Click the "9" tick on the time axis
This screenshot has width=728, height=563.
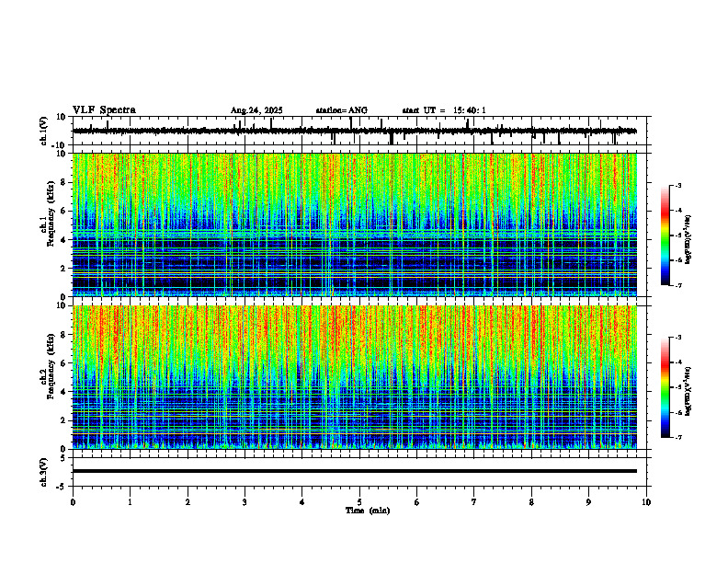[x=588, y=502]
